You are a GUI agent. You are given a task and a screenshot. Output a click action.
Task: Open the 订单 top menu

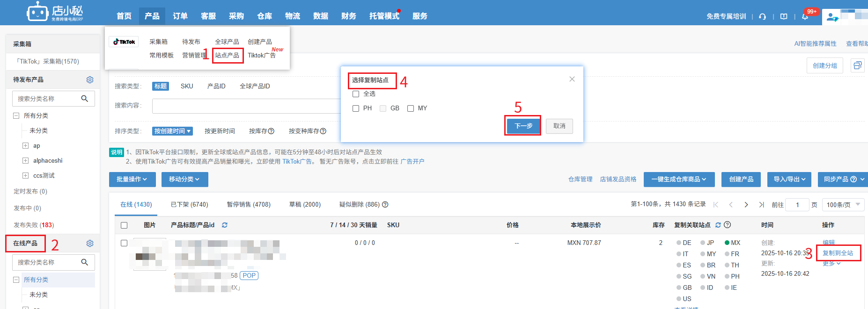tap(180, 16)
